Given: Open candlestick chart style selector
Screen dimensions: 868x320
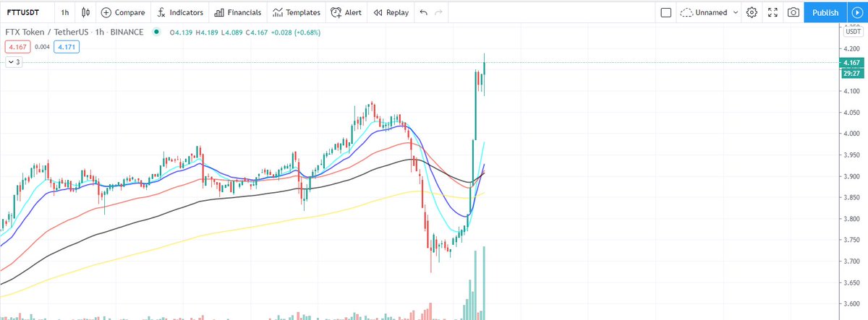Looking at the screenshot, I should click(87, 12).
